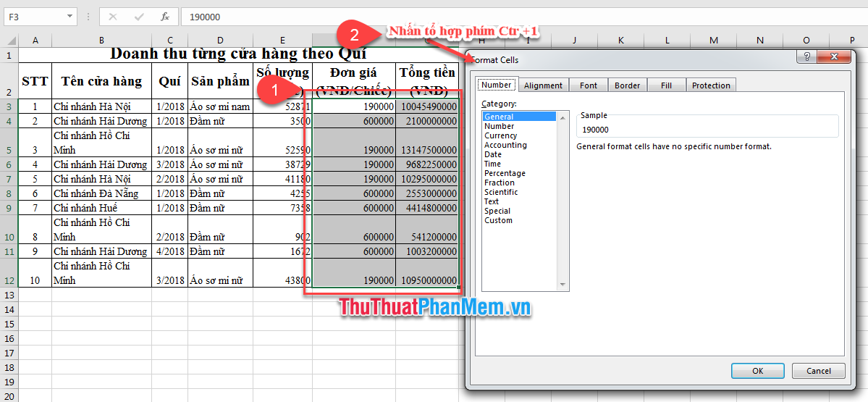The height and width of the screenshot is (402, 868).
Task: Click cell Áo sơ mi nam
Action: 220,106
